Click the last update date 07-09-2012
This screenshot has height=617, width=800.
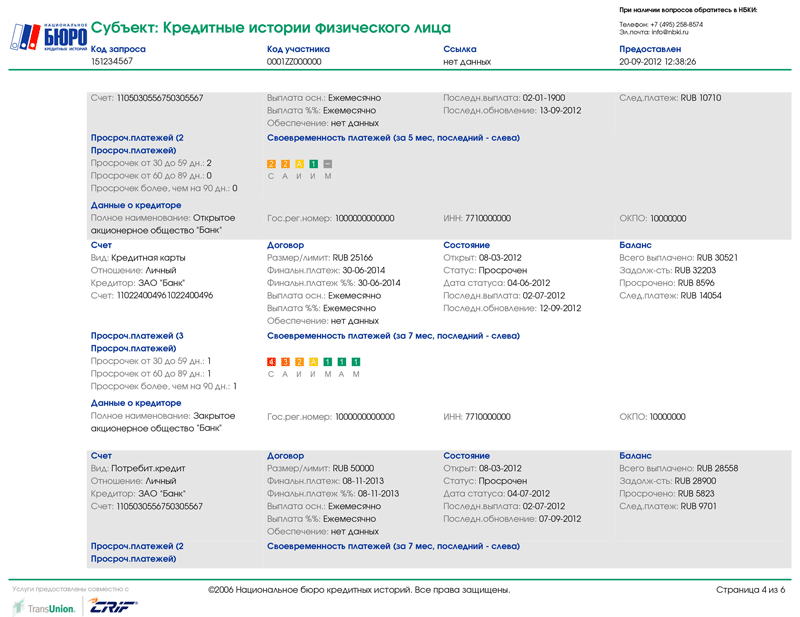[x=559, y=519]
